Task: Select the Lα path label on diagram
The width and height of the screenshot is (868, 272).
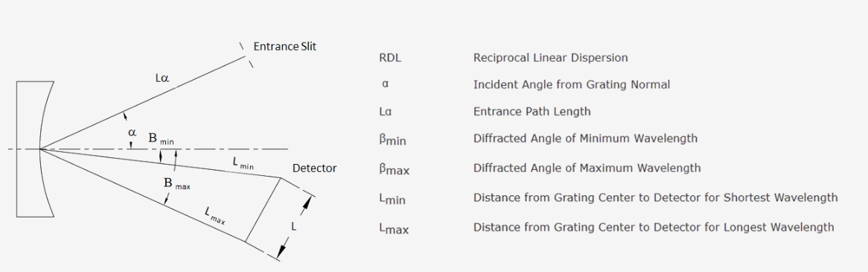Action: click(162, 79)
